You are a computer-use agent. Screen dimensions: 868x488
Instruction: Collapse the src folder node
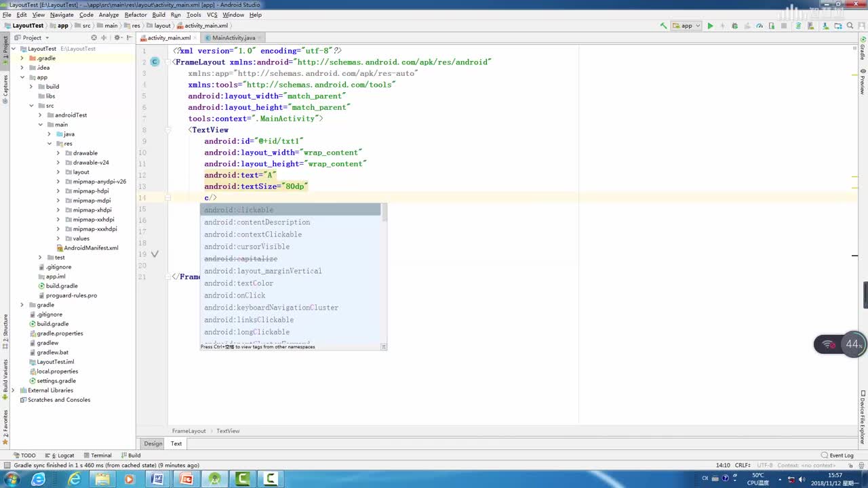(31, 106)
